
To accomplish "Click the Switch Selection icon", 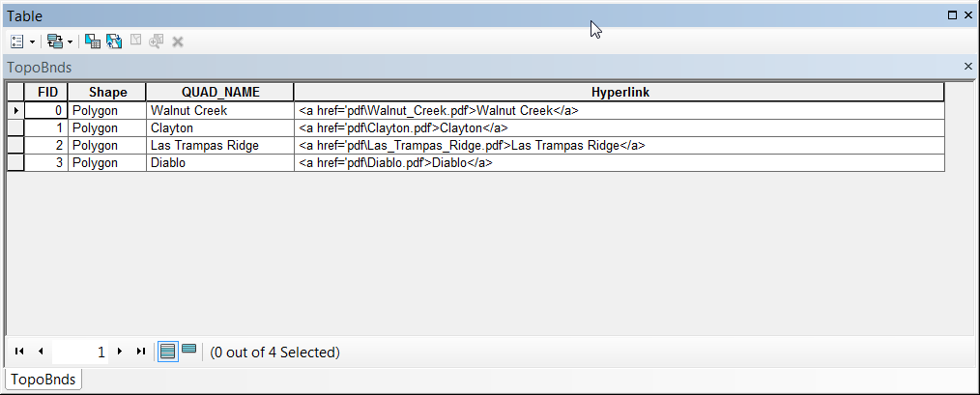I will click(x=114, y=42).
